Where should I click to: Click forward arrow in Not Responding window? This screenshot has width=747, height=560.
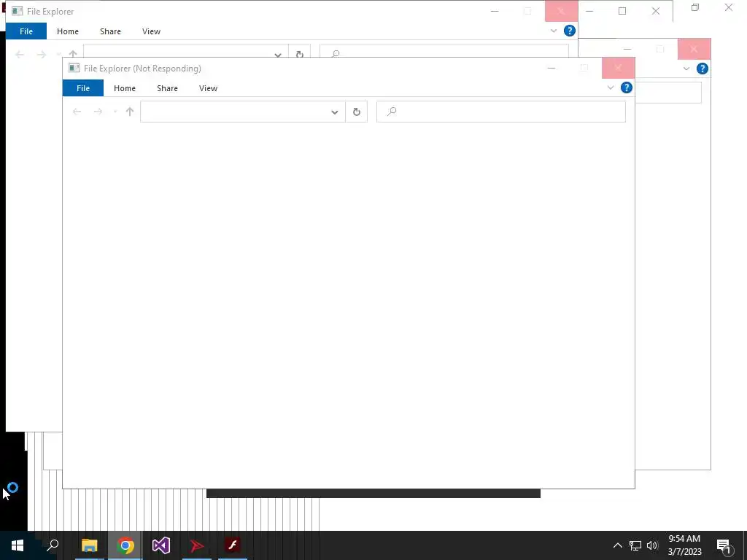pos(98,112)
